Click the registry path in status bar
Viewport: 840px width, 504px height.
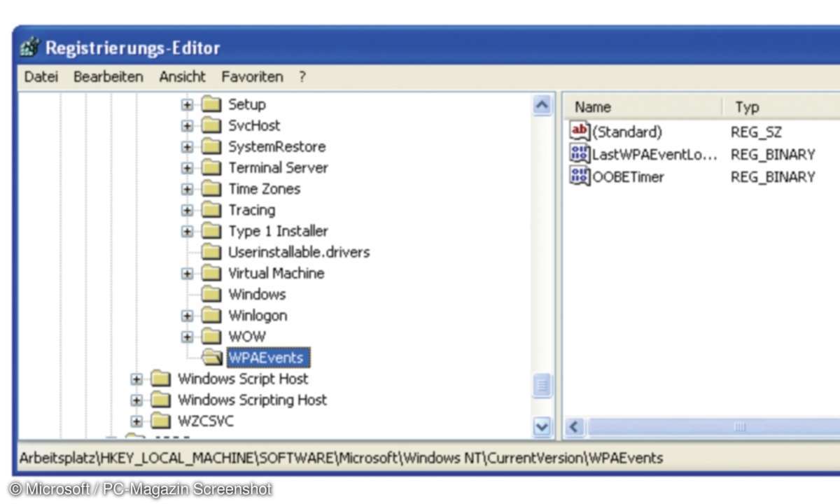[341, 457]
